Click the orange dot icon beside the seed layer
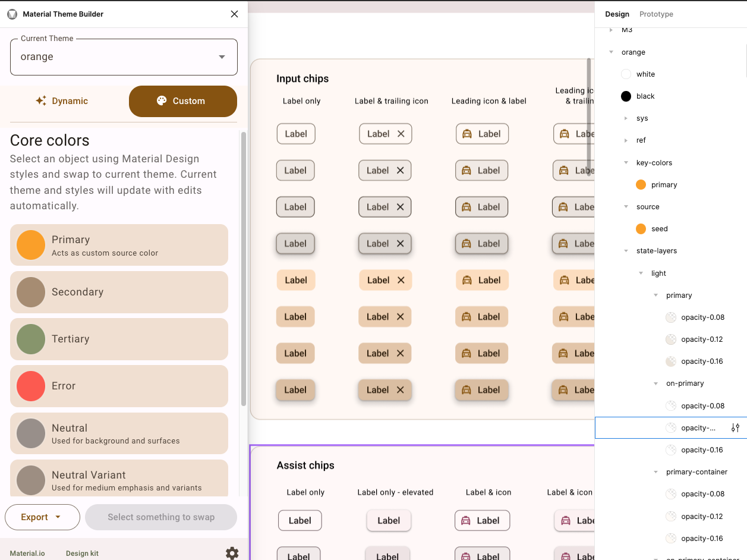Screen dimensions: 747x560 641,228
